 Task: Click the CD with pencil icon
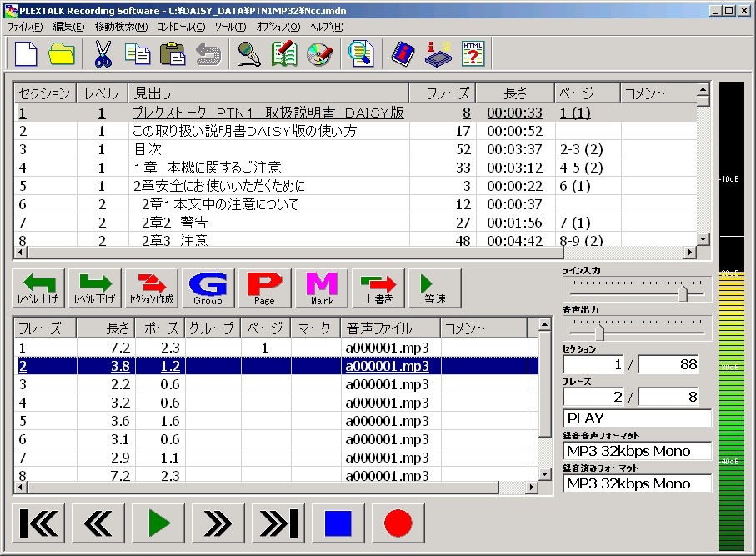pyautogui.click(x=320, y=54)
